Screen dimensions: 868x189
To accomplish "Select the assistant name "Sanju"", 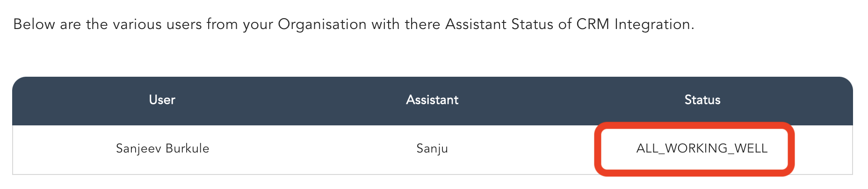I will tap(432, 149).
